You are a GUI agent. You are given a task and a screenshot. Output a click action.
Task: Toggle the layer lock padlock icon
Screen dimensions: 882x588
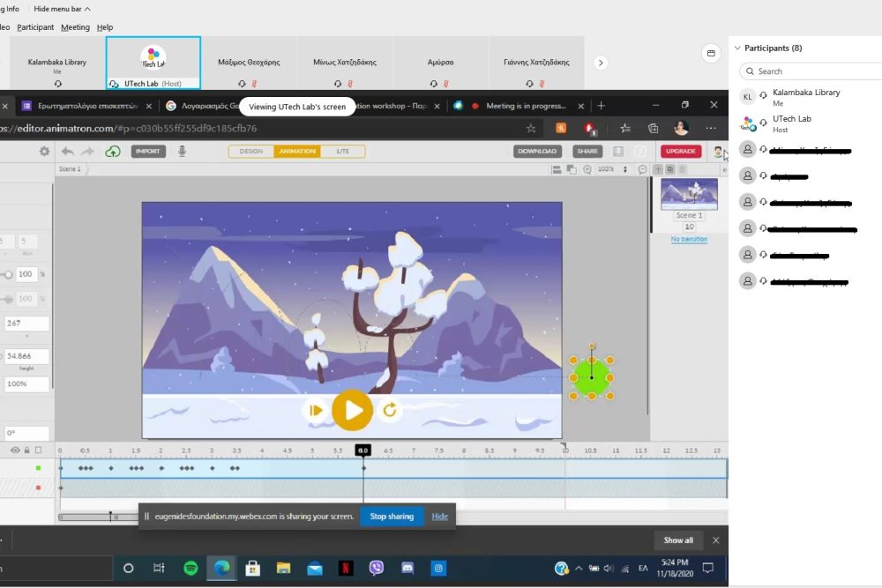tap(26, 450)
